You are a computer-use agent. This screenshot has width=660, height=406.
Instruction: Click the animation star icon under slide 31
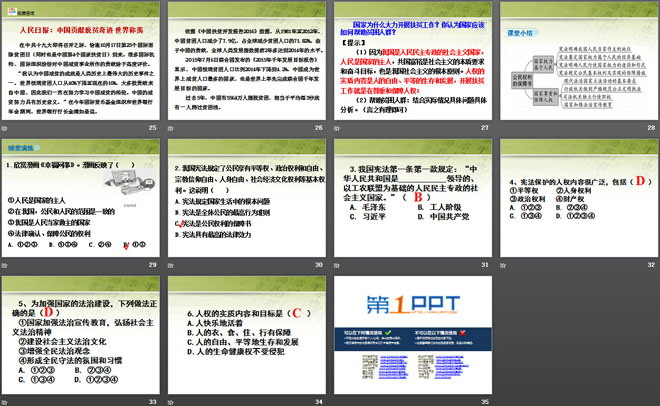click(x=337, y=265)
